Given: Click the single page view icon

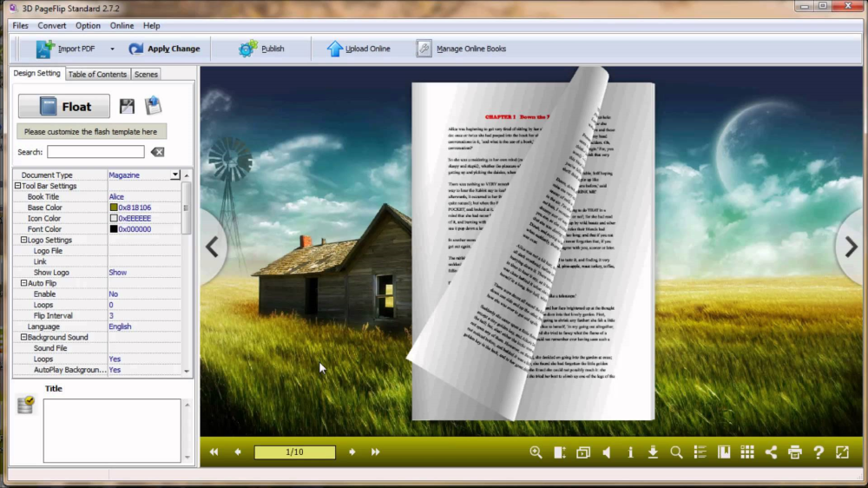Looking at the screenshot, I should 560,452.
